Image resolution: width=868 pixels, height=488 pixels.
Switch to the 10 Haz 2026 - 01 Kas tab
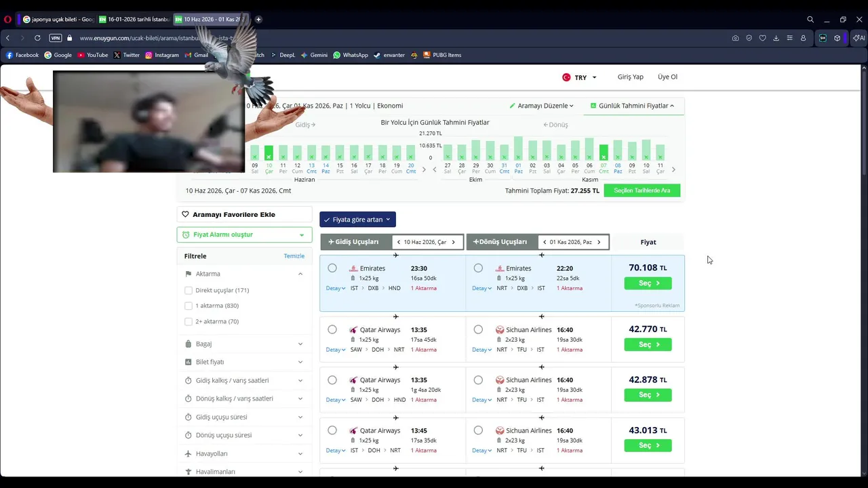click(210, 20)
